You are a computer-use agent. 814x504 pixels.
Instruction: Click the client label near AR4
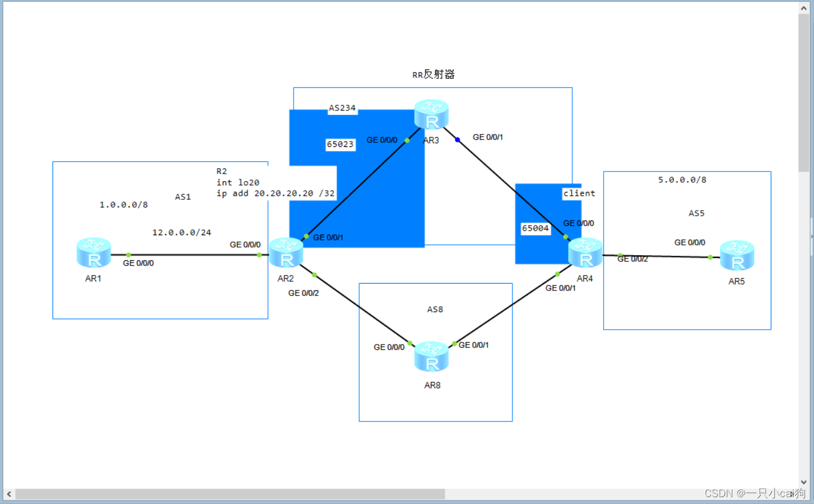(579, 194)
